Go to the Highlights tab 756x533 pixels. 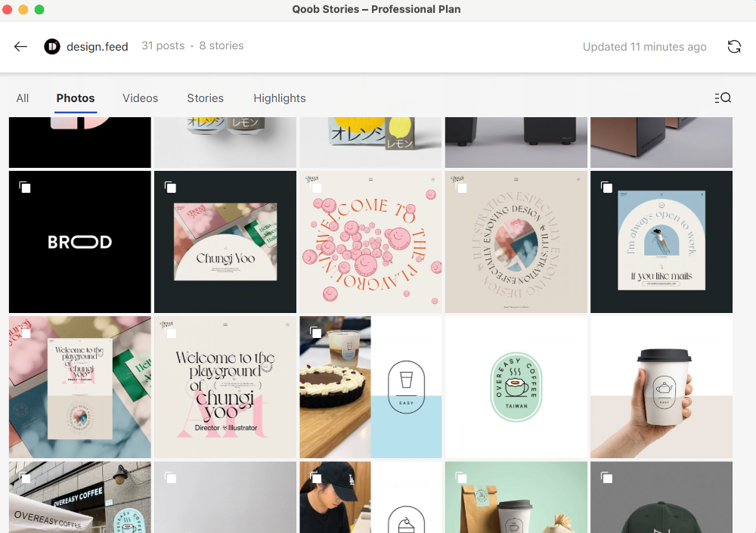coord(280,98)
